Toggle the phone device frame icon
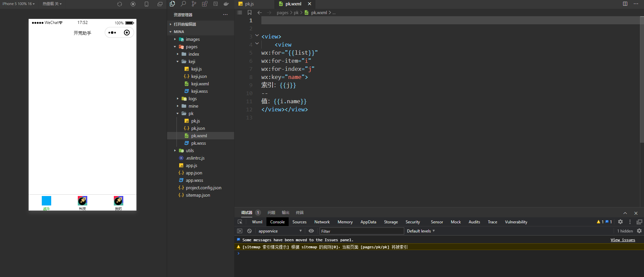The image size is (644, 277). tap(147, 4)
